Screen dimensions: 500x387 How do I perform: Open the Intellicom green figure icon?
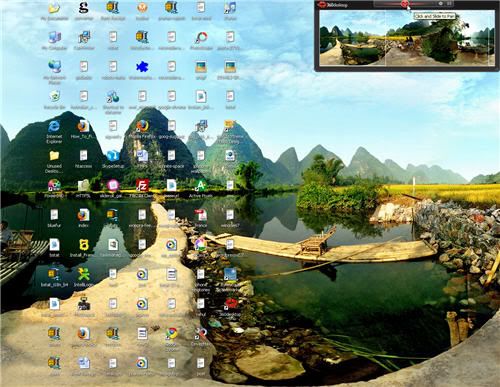click(83, 274)
